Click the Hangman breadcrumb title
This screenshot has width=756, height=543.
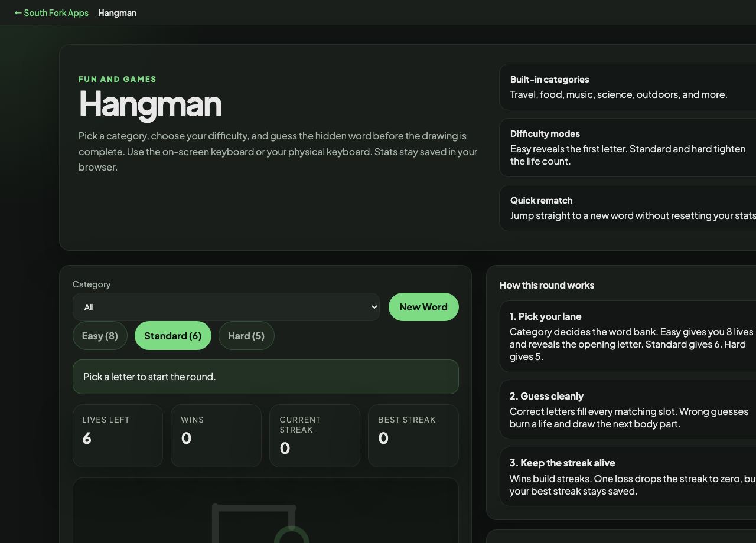[x=117, y=13]
